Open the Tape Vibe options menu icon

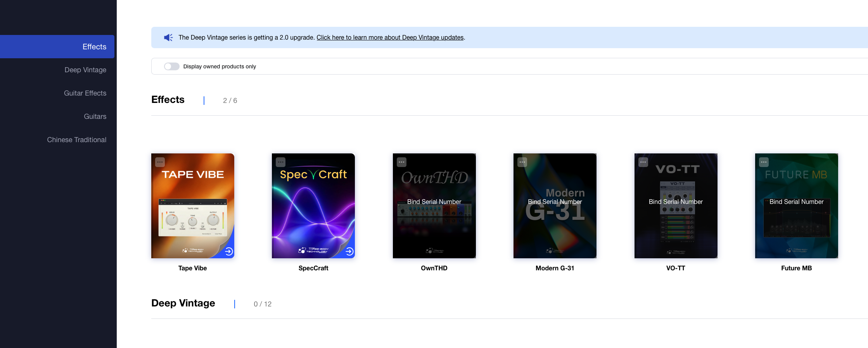160,162
